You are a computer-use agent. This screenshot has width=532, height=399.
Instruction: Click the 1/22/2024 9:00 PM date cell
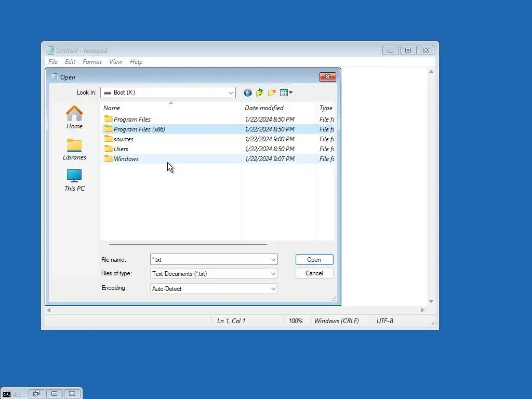[x=270, y=139]
